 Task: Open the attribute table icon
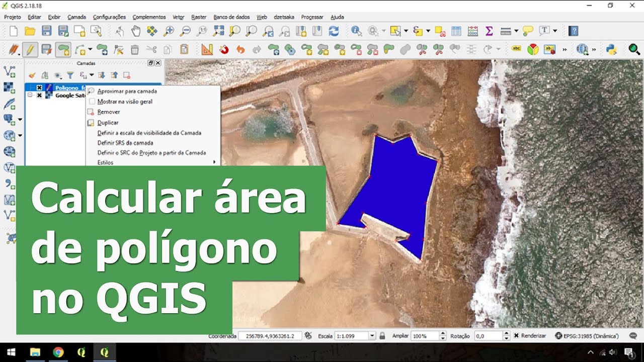point(456,31)
